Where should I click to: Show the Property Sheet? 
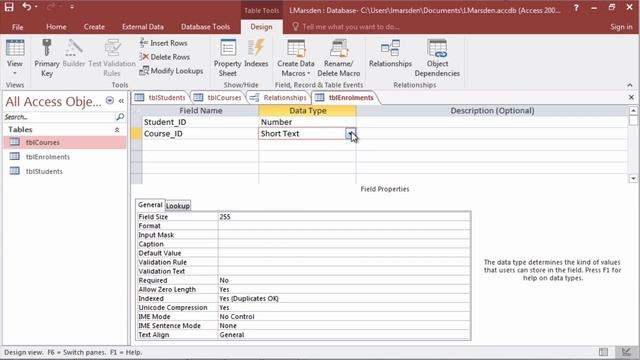click(x=228, y=58)
